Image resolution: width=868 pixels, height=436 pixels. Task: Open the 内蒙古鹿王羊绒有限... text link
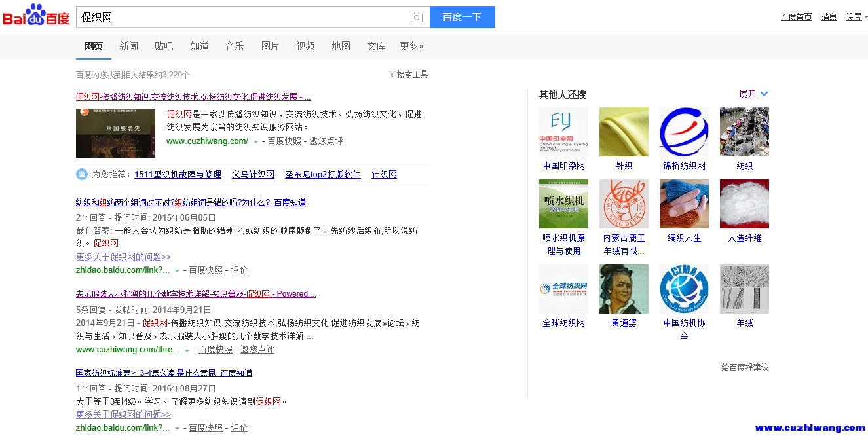624,244
